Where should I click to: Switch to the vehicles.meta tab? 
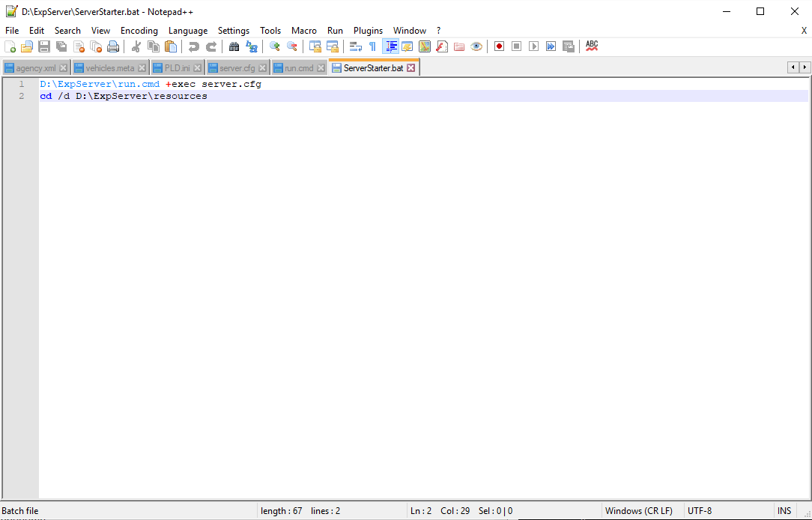click(x=109, y=68)
